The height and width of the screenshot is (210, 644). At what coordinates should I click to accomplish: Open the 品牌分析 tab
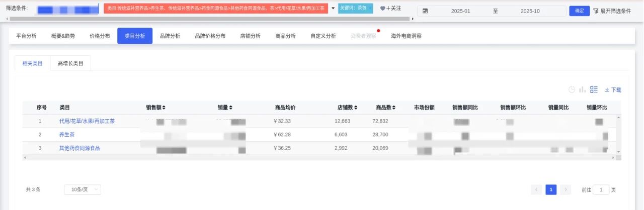170,36
